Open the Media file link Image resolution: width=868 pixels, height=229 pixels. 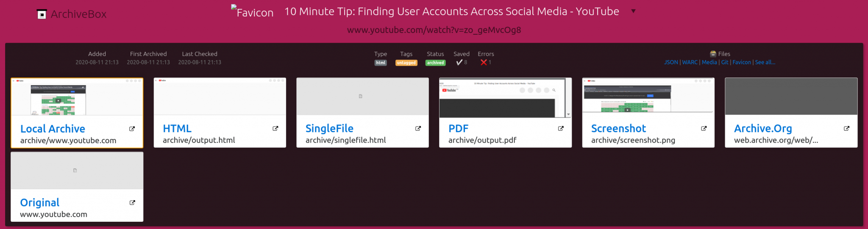[x=709, y=62]
